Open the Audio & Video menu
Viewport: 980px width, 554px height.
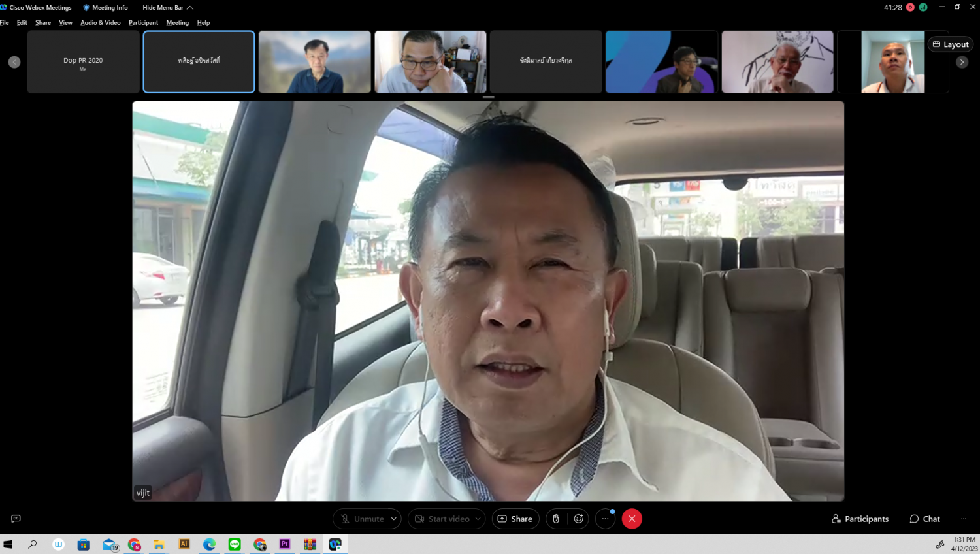[x=101, y=22]
